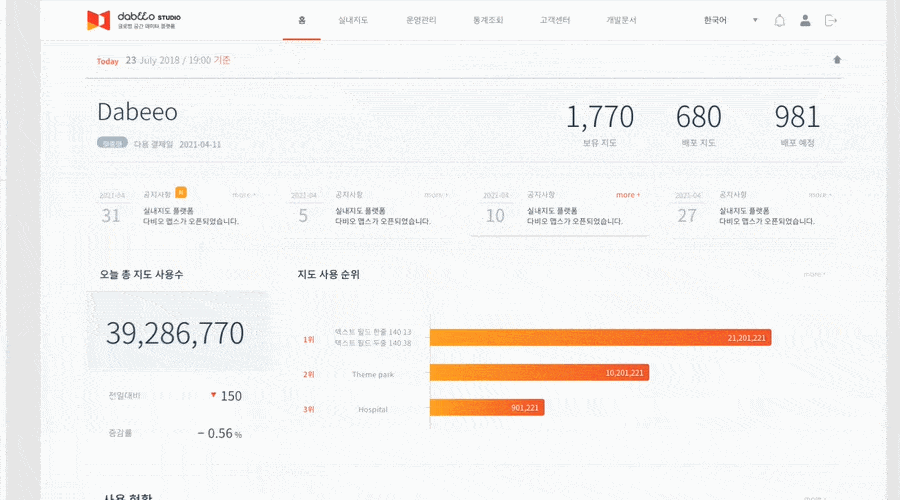Click 'more +' on the notice dated 5
Screen dimensions: 900x500
coord(436,195)
